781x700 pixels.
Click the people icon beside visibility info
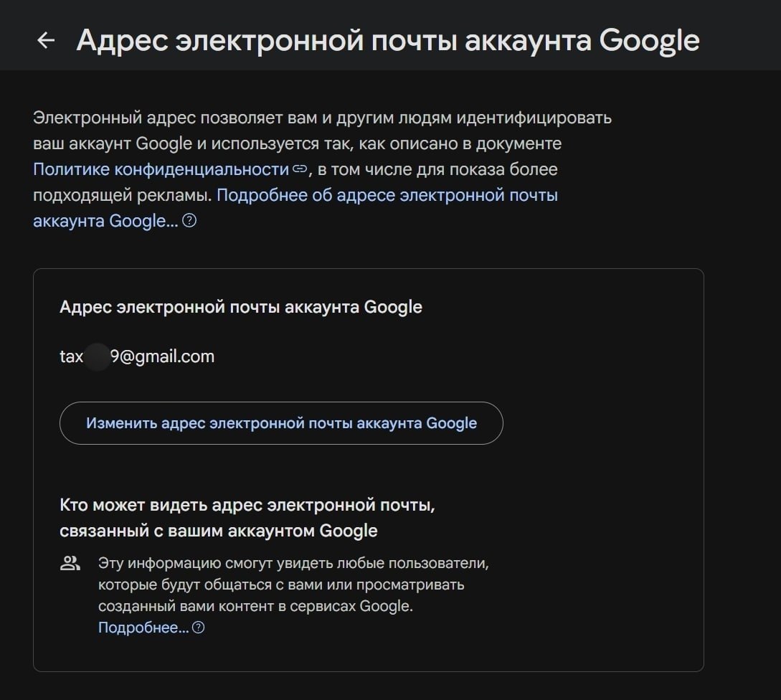[x=70, y=564]
